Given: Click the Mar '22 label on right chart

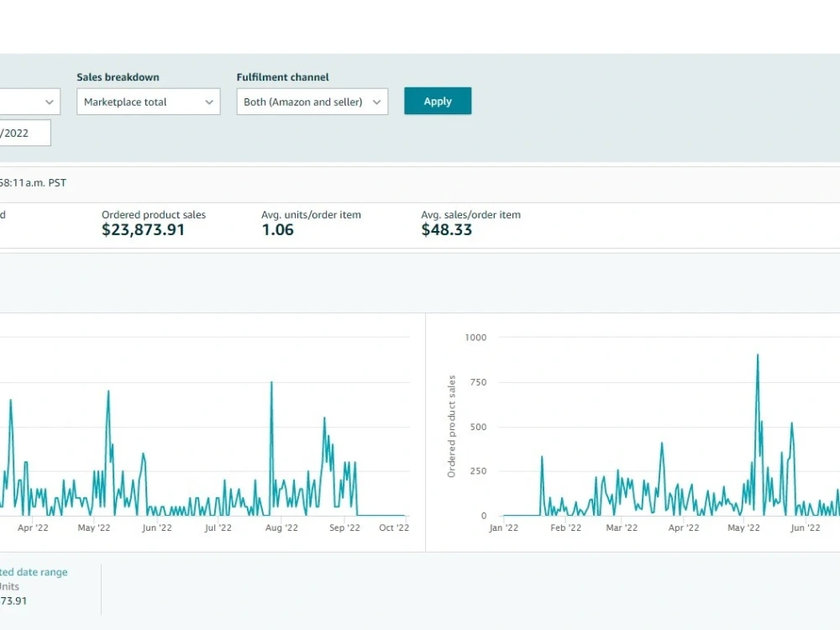Looking at the screenshot, I should pyautogui.click(x=622, y=528).
